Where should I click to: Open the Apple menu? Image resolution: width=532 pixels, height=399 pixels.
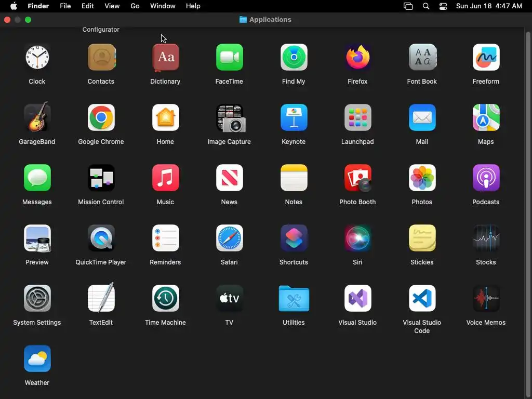coord(14,6)
